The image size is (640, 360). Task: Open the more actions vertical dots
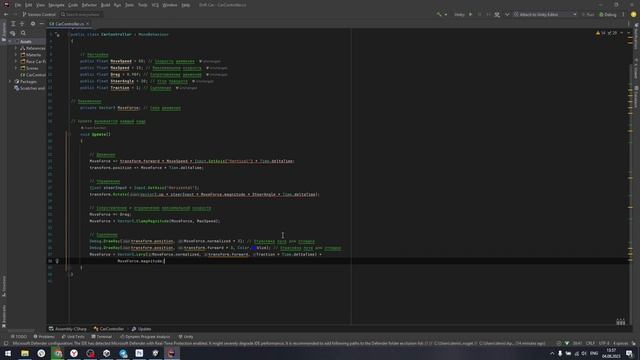[x=623, y=14]
